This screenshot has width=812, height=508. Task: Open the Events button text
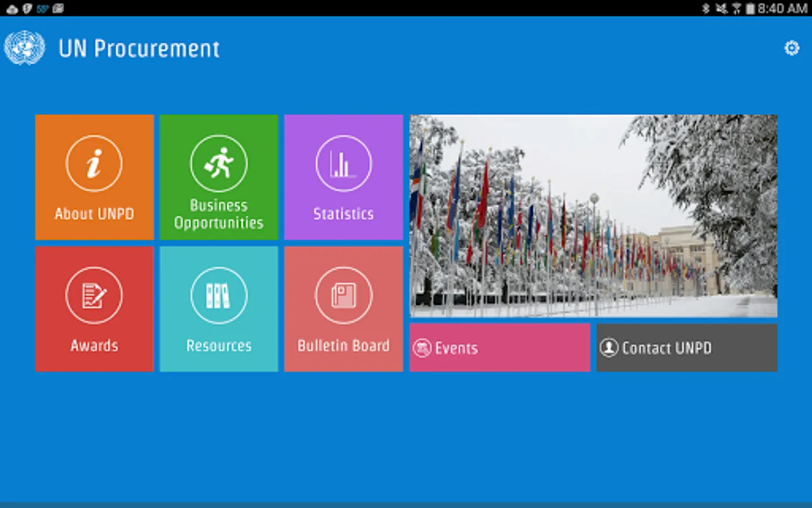(456, 348)
